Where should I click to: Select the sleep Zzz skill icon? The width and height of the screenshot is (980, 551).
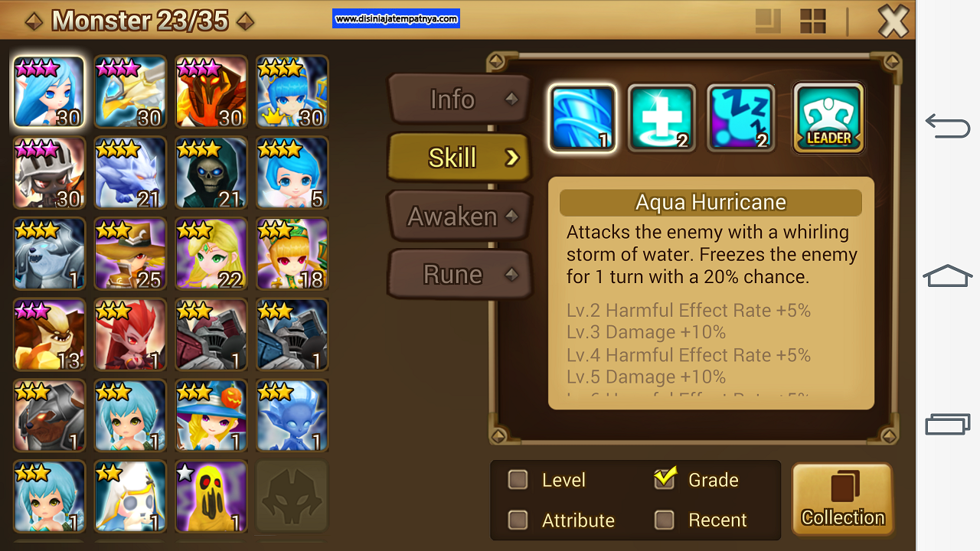coord(741,118)
